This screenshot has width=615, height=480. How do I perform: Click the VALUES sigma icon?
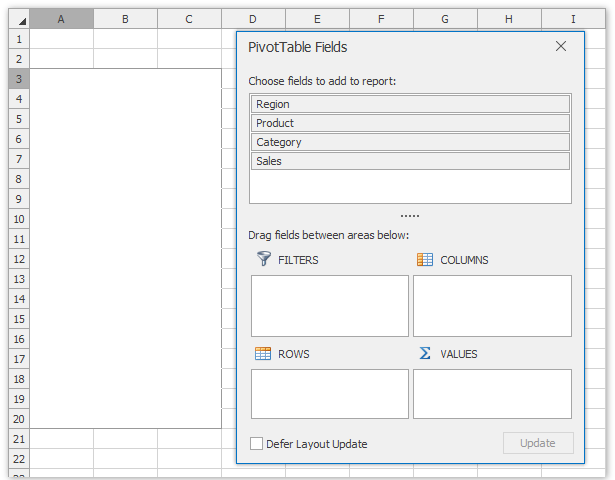425,353
